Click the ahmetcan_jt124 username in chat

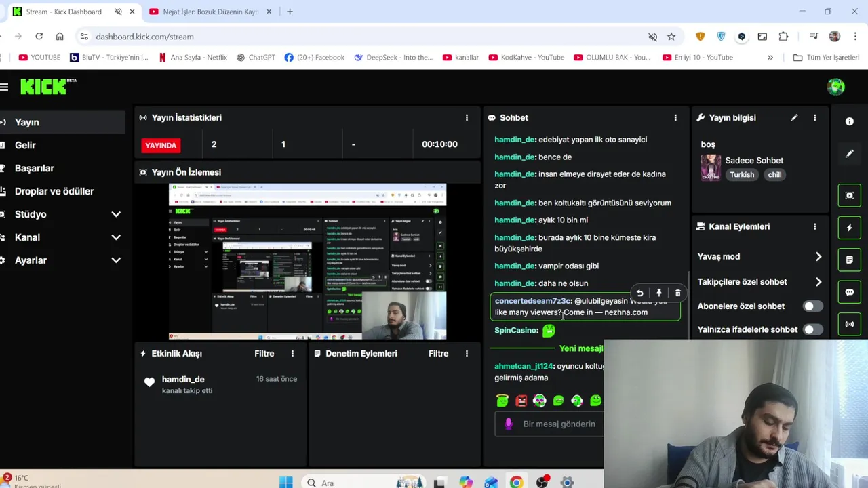click(x=524, y=367)
